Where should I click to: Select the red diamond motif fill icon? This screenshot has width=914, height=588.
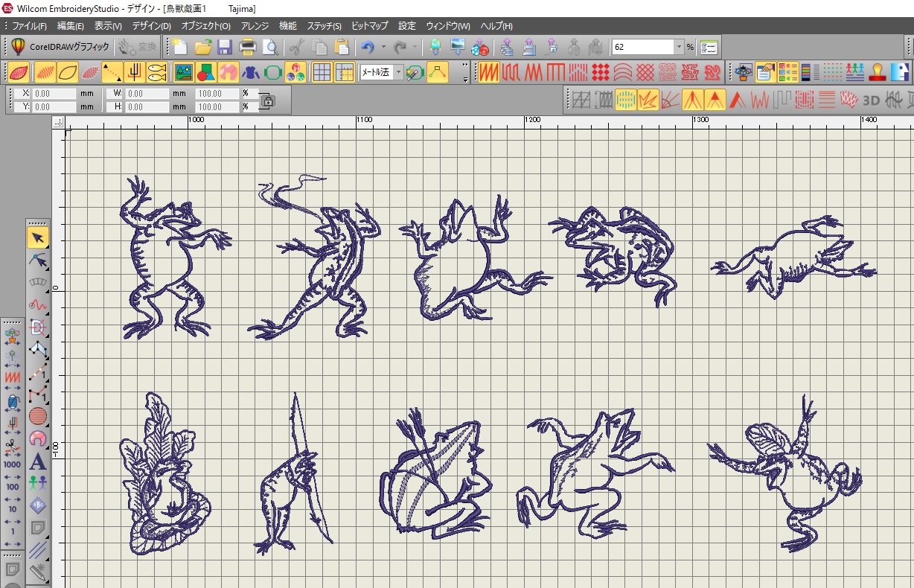(601, 72)
